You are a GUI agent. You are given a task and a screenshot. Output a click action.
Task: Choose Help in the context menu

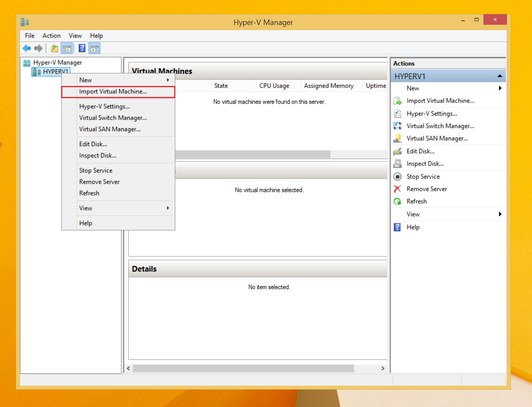pos(118,223)
